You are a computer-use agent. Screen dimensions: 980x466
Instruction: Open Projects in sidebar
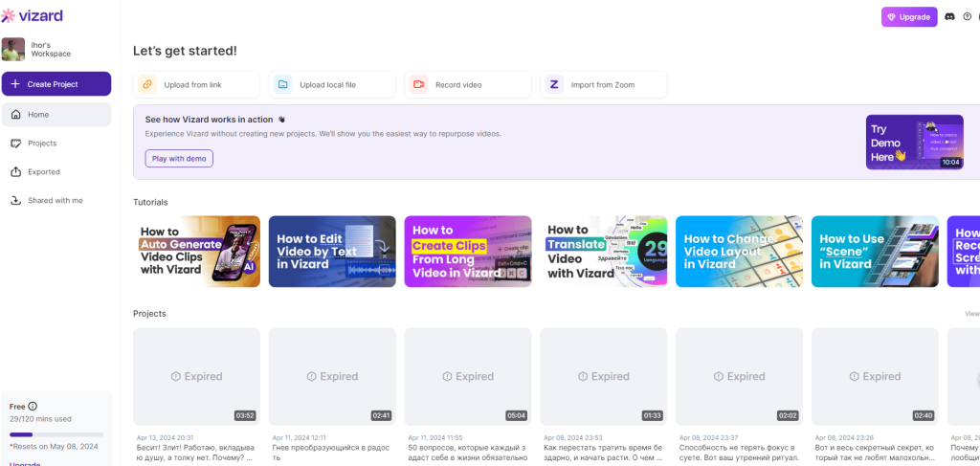[x=56, y=143]
